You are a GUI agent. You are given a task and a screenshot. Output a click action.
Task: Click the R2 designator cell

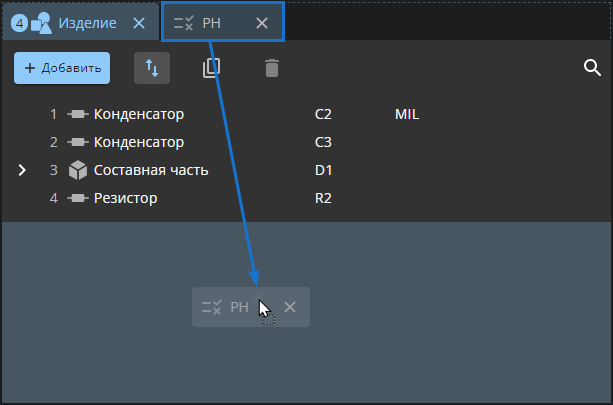point(323,198)
